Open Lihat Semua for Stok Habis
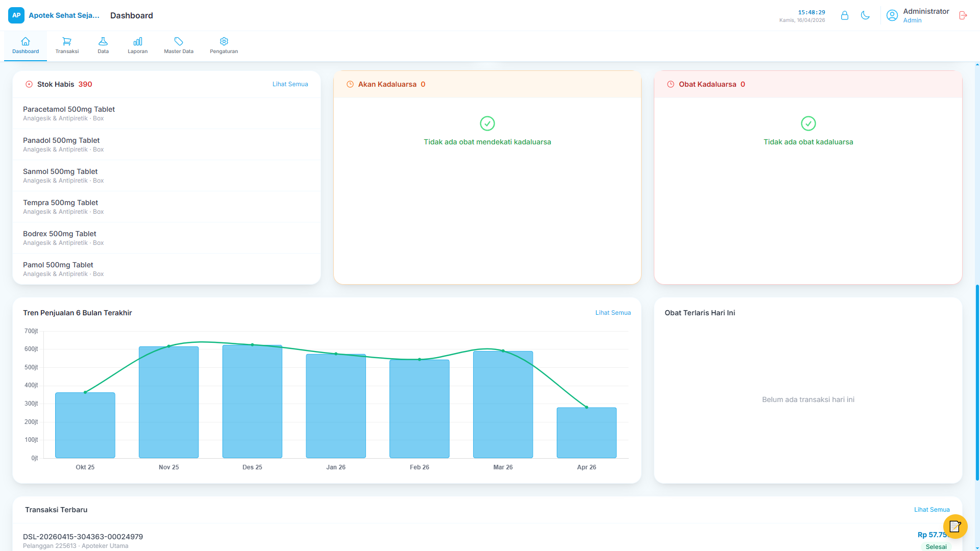980x551 pixels. tap(290, 84)
